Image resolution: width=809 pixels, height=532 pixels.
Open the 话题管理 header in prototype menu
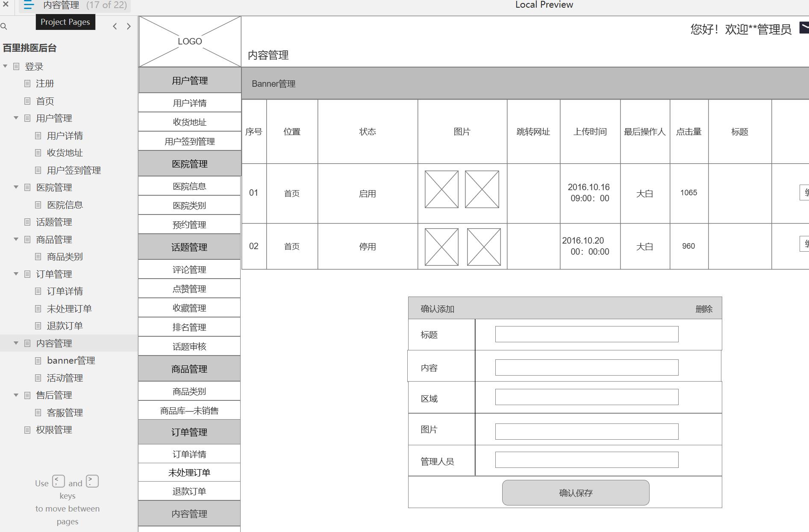(x=189, y=247)
